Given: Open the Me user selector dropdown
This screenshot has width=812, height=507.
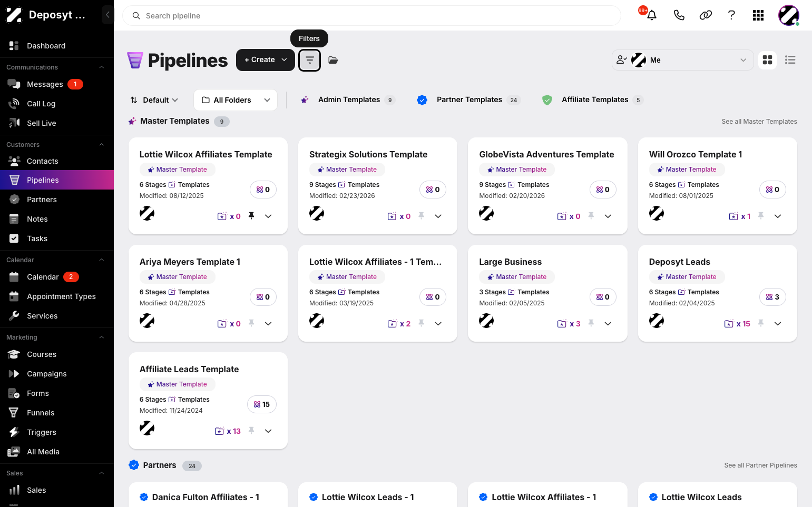Looking at the screenshot, I should pos(682,60).
